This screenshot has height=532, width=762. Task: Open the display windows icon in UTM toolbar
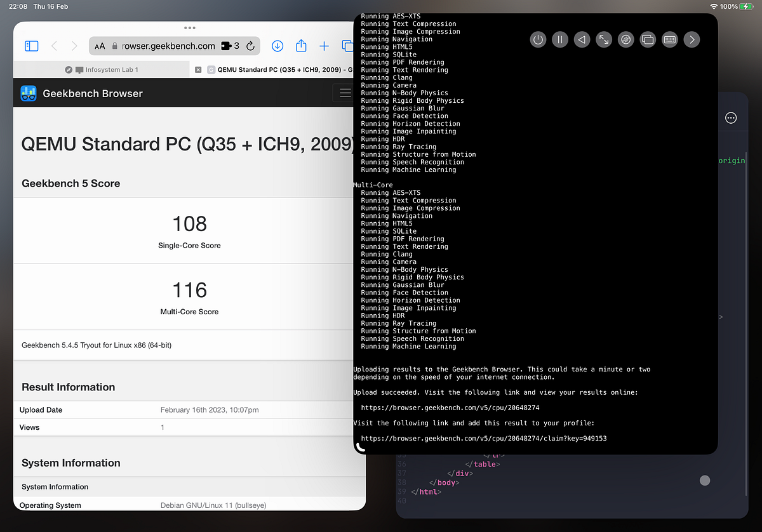click(648, 39)
